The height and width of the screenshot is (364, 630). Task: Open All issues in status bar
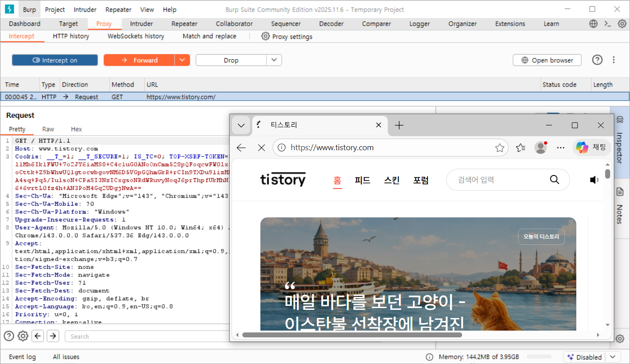[66, 357]
